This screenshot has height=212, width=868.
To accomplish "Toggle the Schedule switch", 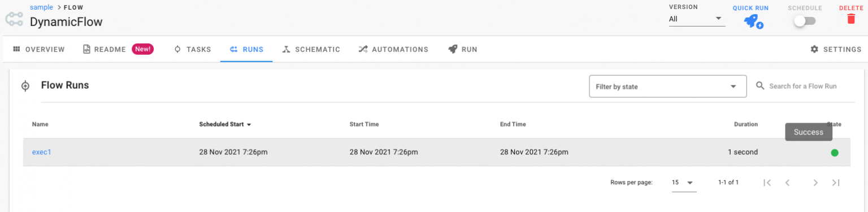I will [805, 21].
